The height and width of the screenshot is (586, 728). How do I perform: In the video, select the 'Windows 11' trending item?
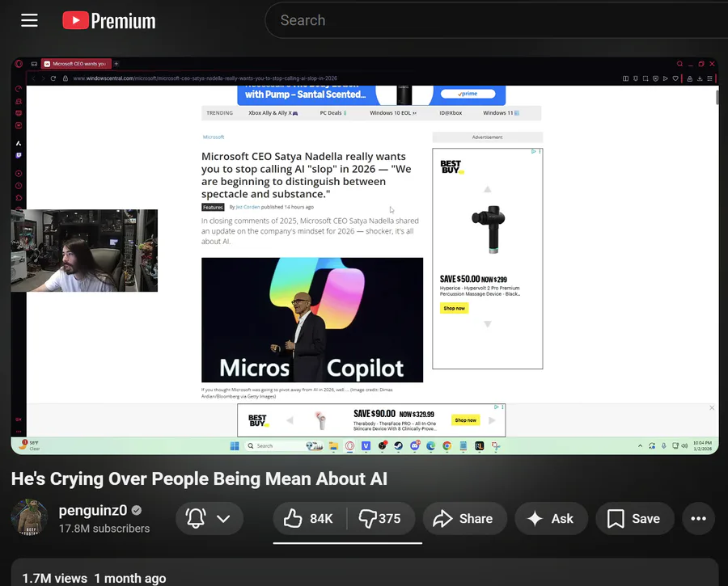tap(501, 112)
